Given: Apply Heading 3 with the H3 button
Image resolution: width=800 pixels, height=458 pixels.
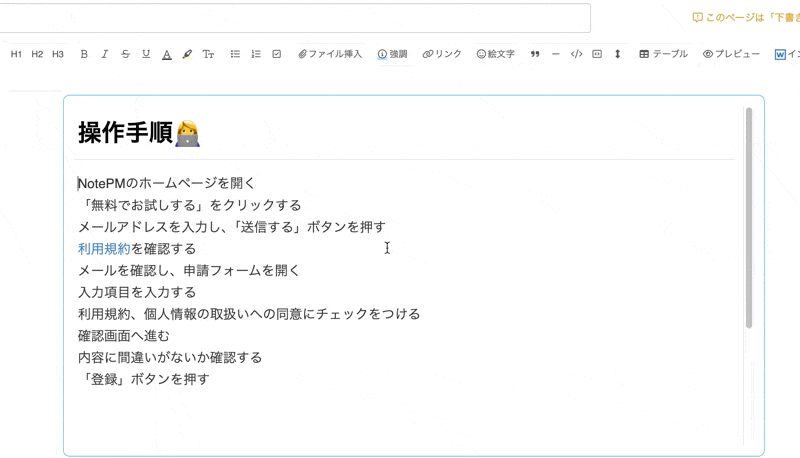Looking at the screenshot, I should click(58, 54).
